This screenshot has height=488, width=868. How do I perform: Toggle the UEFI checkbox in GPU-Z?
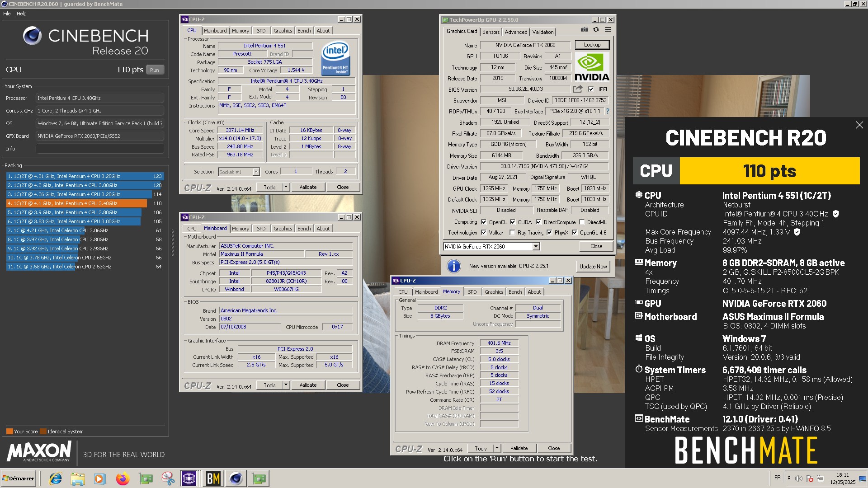pos(590,89)
